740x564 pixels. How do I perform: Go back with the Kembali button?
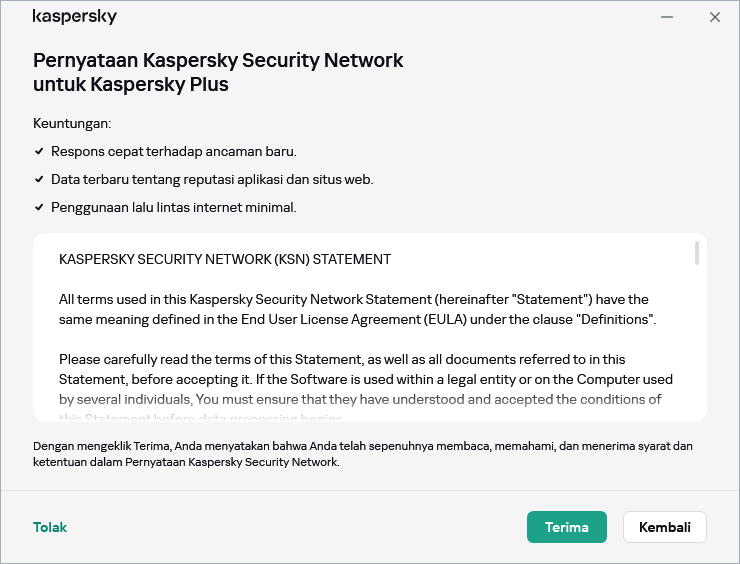click(x=664, y=527)
